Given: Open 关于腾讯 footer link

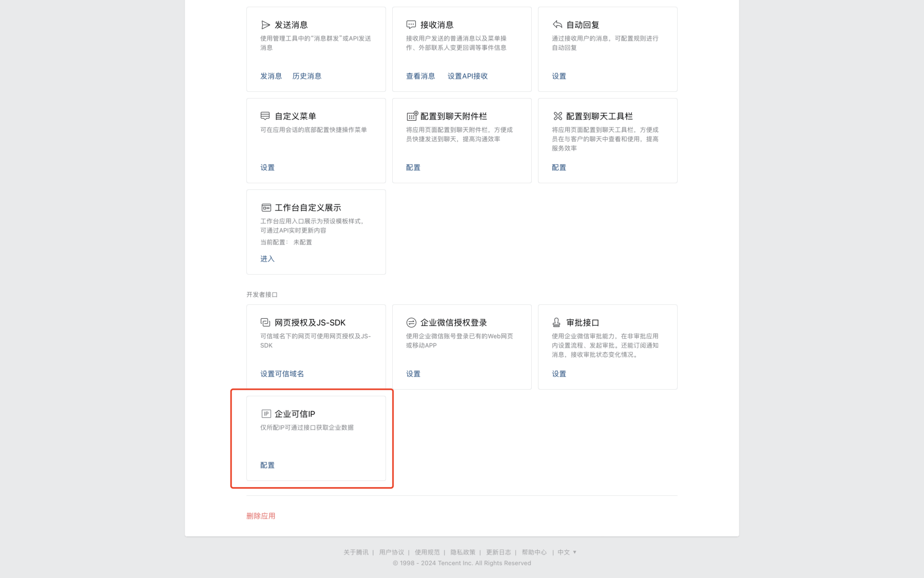Looking at the screenshot, I should tap(356, 552).
